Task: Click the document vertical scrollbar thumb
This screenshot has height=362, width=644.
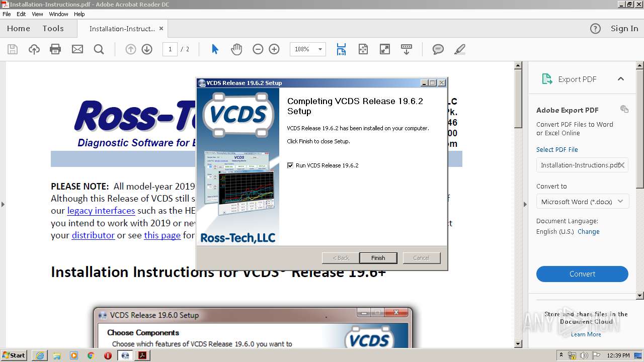Action: point(518,99)
